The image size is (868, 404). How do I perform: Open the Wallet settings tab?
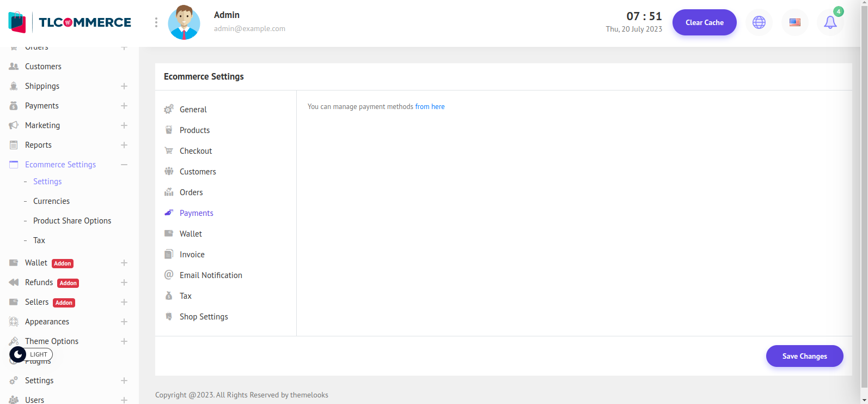click(x=191, y=234)
